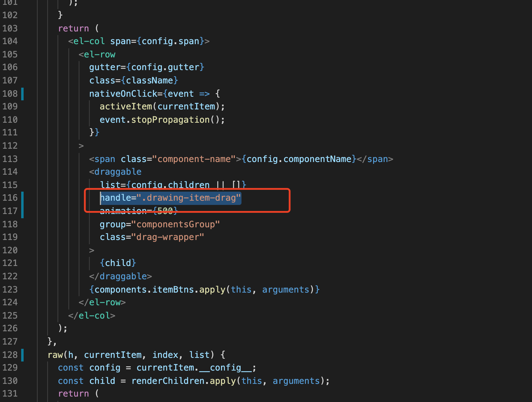This screenshot has height=402, width=532.
Task: Click 'renderChildren' on line 130
Action: click(168, 381)
